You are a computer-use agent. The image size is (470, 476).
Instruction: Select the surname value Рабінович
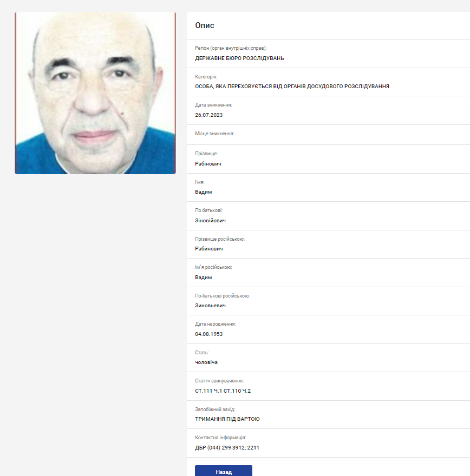(208, 163)
